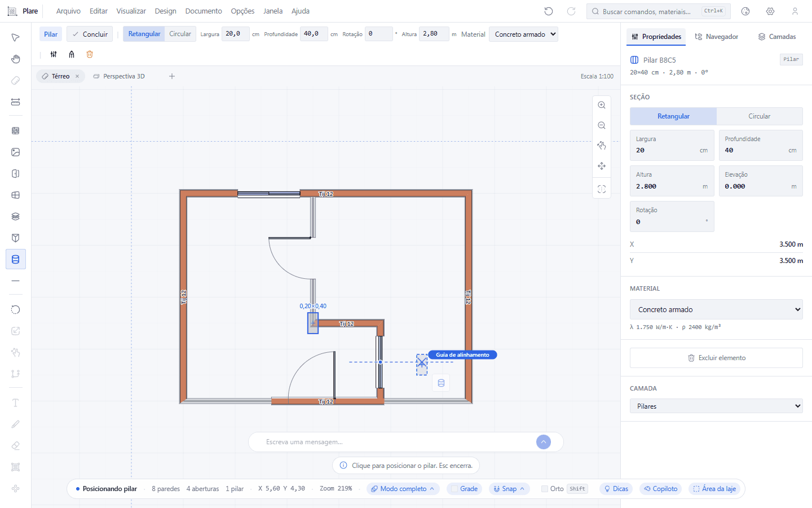
Task: Open the Visualizar menu
Action: coord(131,11)
